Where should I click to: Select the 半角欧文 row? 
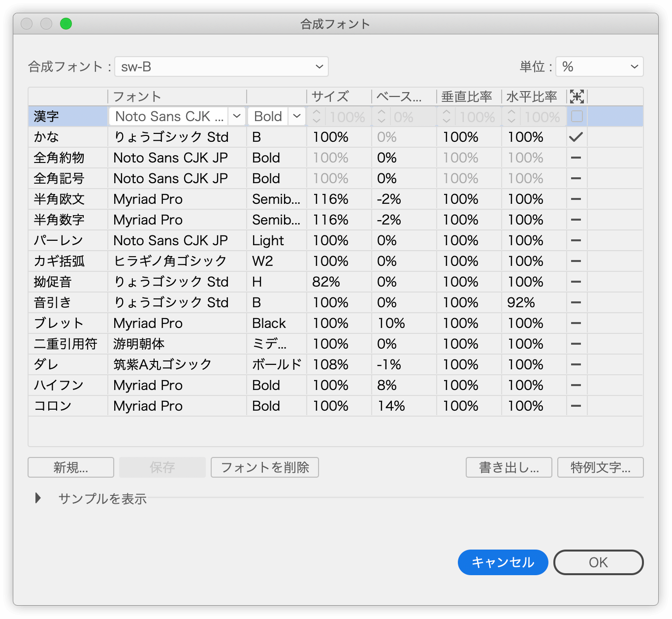[x=336, y=199]
